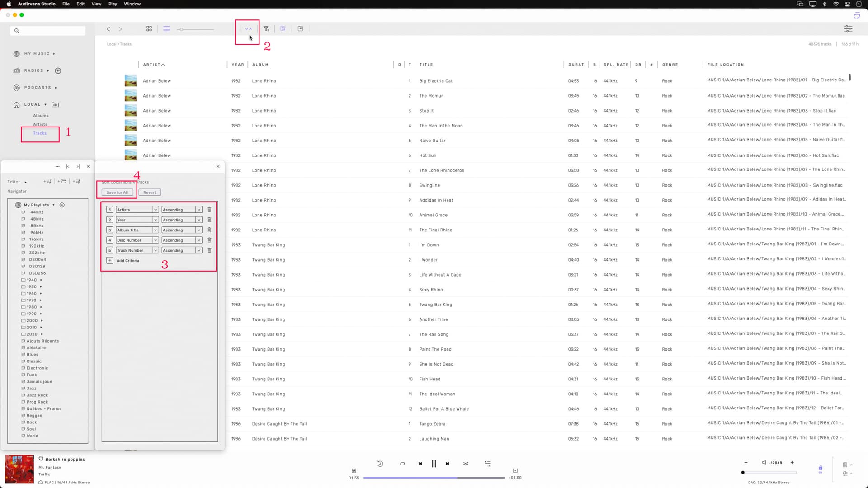Viewport: 868px width, 488px height.
Task: Change Track Number order from Ascending
Action: pos(182,250)
